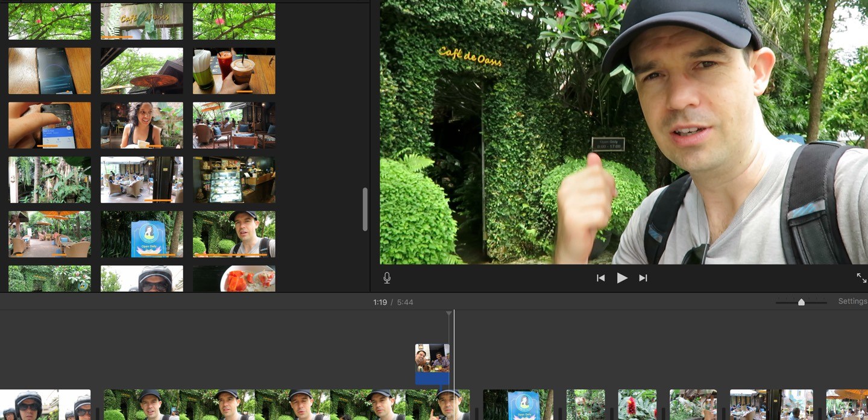Select the Open Daily sign timeline clip
This screenshot has height=420, width=868.
coord(518,405)
